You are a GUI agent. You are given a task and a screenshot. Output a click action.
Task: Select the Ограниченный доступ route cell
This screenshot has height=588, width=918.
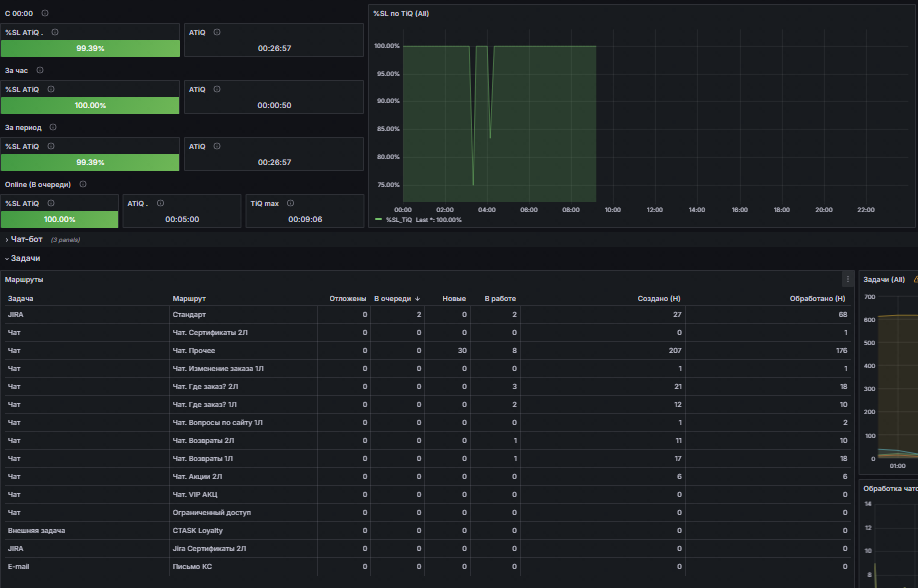244,512
